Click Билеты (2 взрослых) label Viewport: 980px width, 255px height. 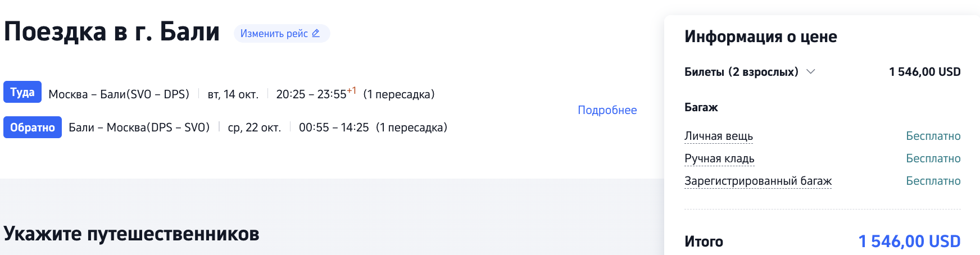click(x=741, y=72)
